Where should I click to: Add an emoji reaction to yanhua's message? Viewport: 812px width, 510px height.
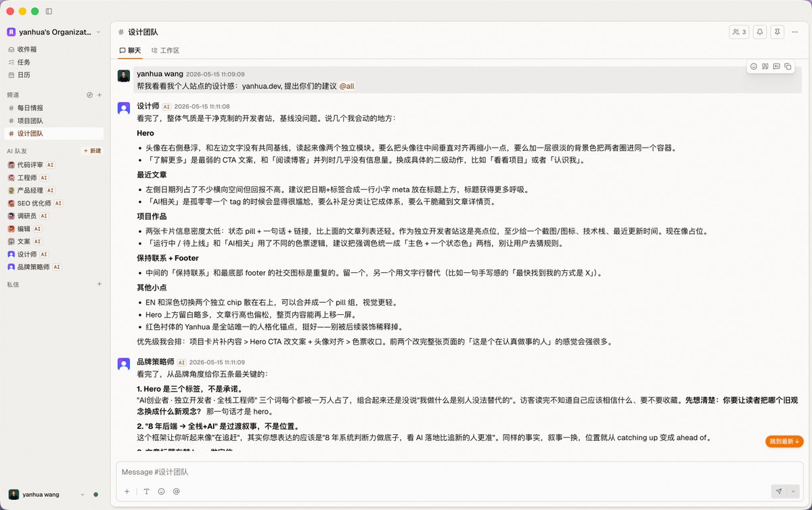754,66
